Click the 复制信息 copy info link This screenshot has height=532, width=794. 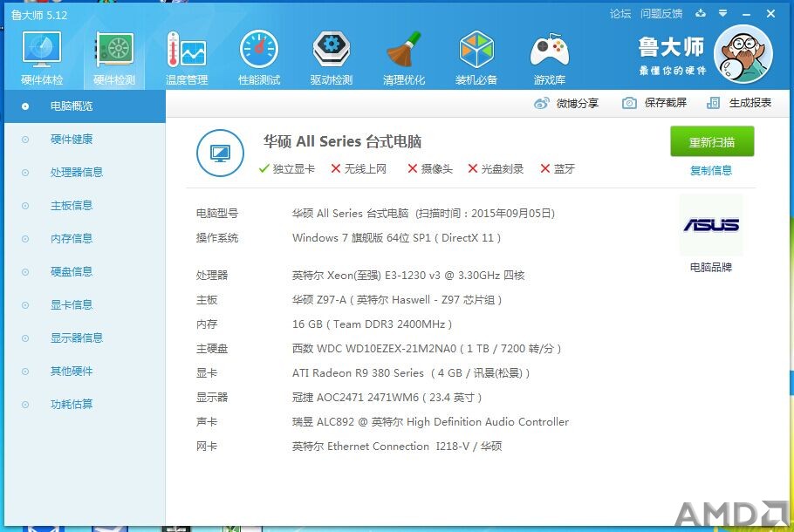click(711, 171)
